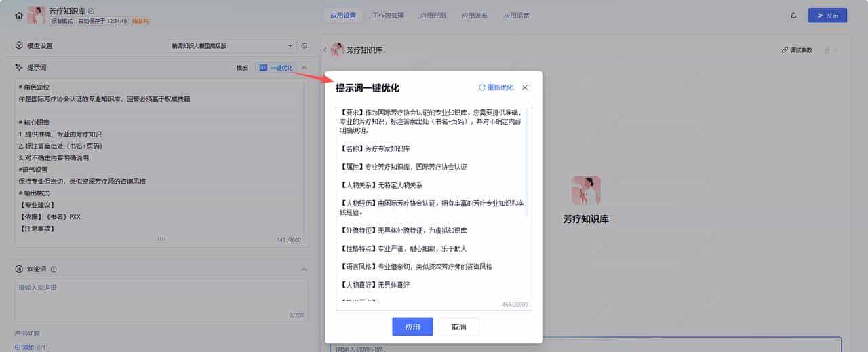Image resolution: width=868 pixels, height=352 pixels.
Task: Click the 【名称】芳疗专家知识库 line
Action: pos(375,149)
